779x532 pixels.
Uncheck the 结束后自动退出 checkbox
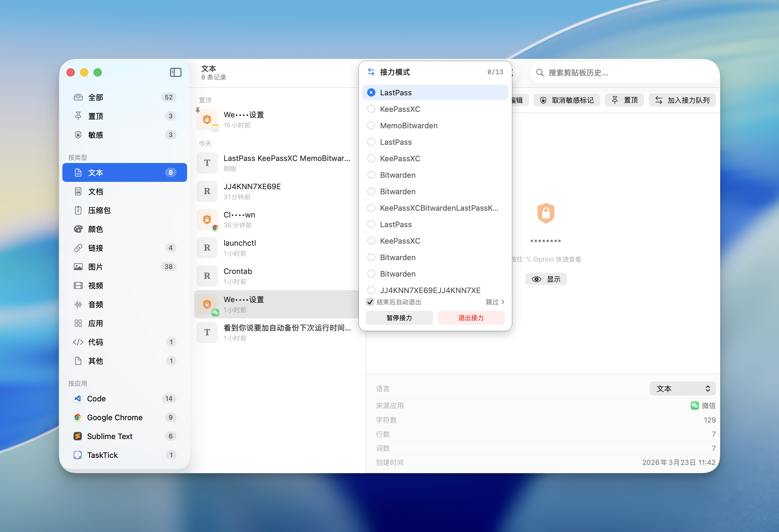pyautogui.click(x=370, y=302)
